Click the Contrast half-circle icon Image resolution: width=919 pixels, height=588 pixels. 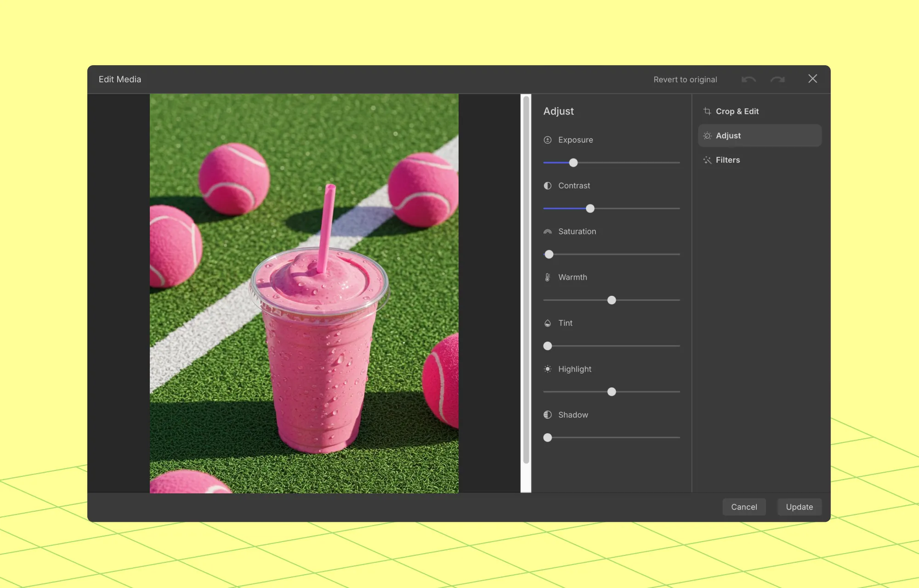click(547, 186)
